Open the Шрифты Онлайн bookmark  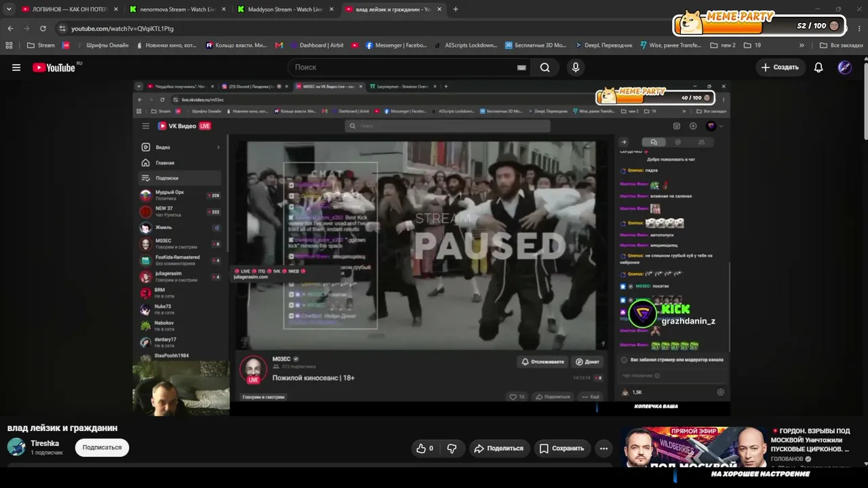[x=102, y=45]
